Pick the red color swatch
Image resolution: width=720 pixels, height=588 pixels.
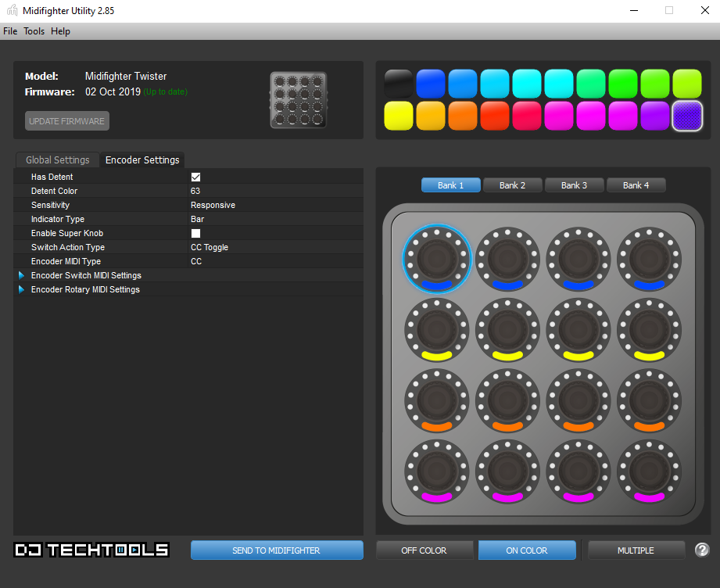point(495,116)
